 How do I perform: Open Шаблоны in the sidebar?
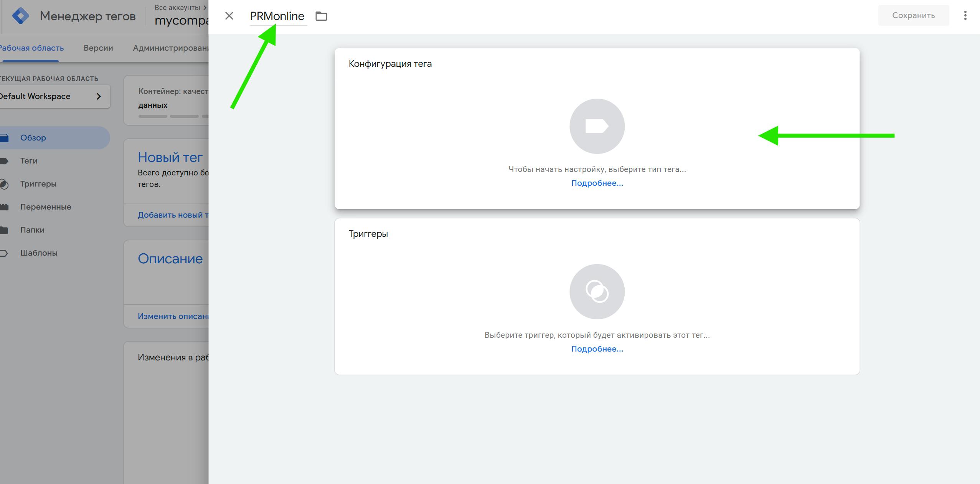point(39,253)
